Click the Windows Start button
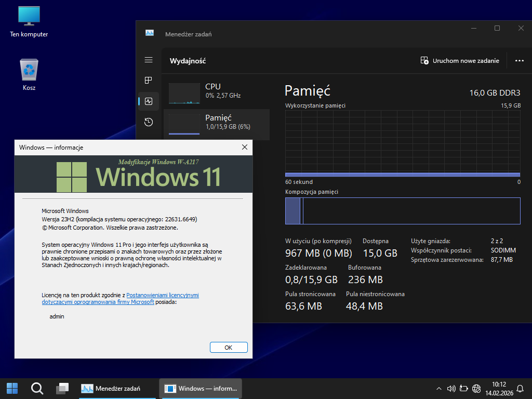The width and height of the screenshot is (532, 399). coord(12,388)
